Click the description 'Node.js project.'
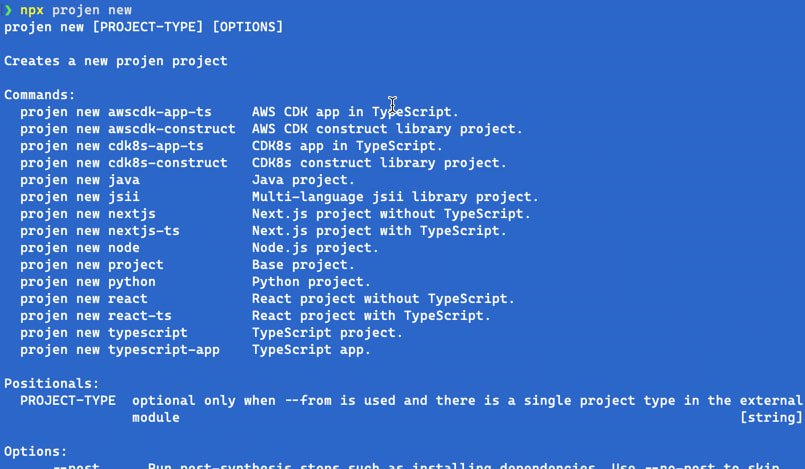The image size is (805, 469). [x=315, y=248]
